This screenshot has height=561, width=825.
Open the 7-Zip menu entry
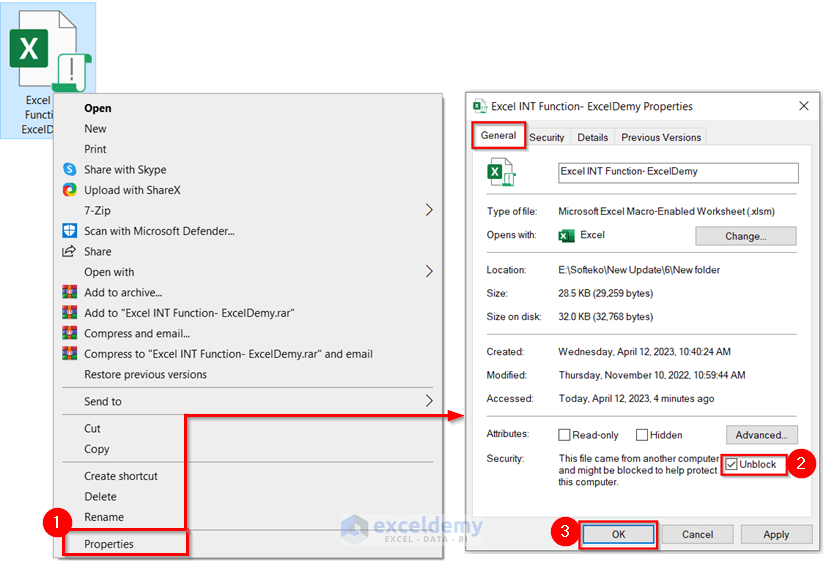[97, 211]
